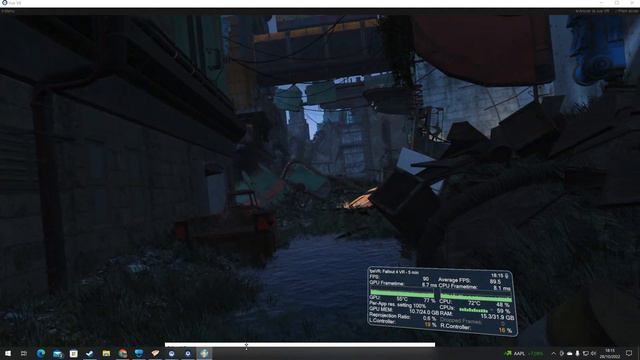Open the AAPL stock widget in taskbar

coord(524,353)
